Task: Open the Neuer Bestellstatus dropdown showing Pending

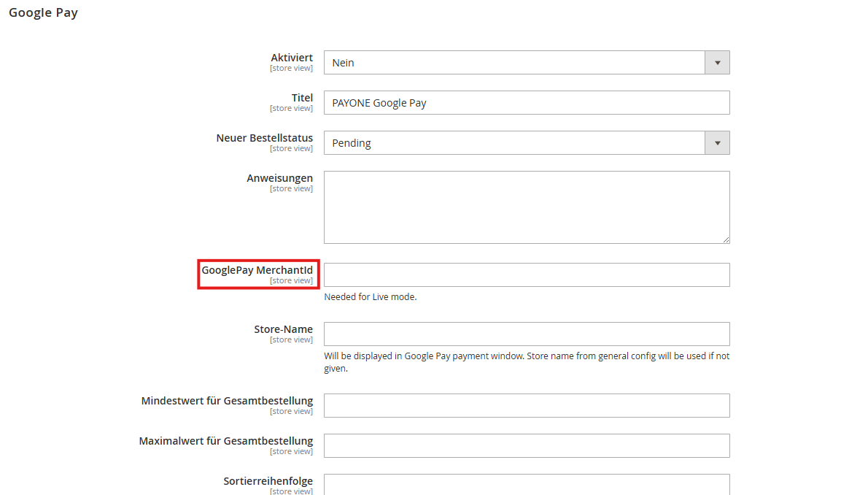Action: [x=527, y=143]
